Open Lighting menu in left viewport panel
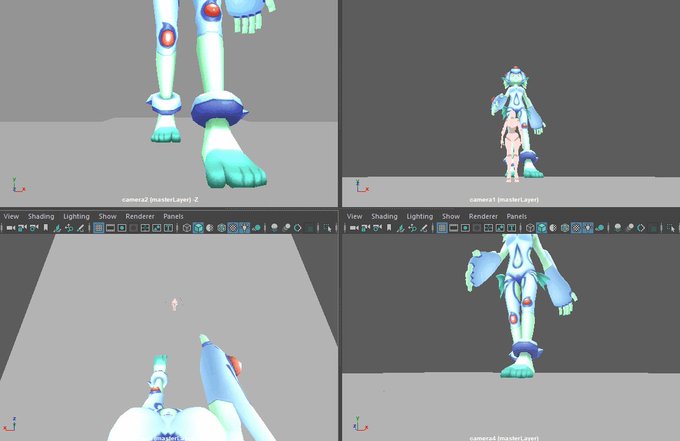The height and width of the screenshot is (441, 680). tap(76, 216)
